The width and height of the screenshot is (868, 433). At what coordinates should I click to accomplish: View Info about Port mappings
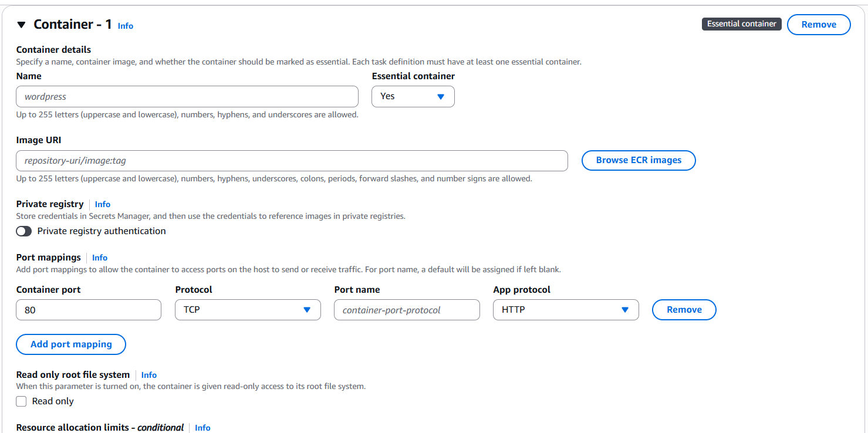[99, 258]
